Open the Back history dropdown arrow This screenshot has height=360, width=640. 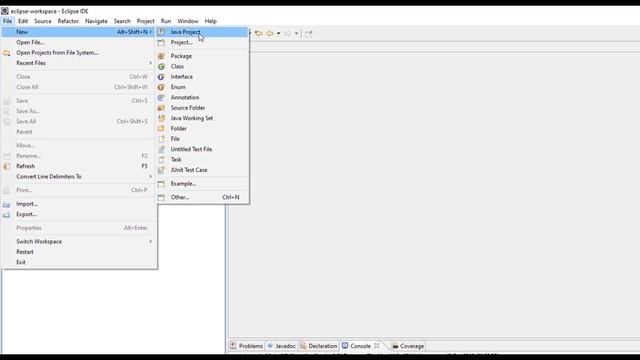[x=278, y=33]
